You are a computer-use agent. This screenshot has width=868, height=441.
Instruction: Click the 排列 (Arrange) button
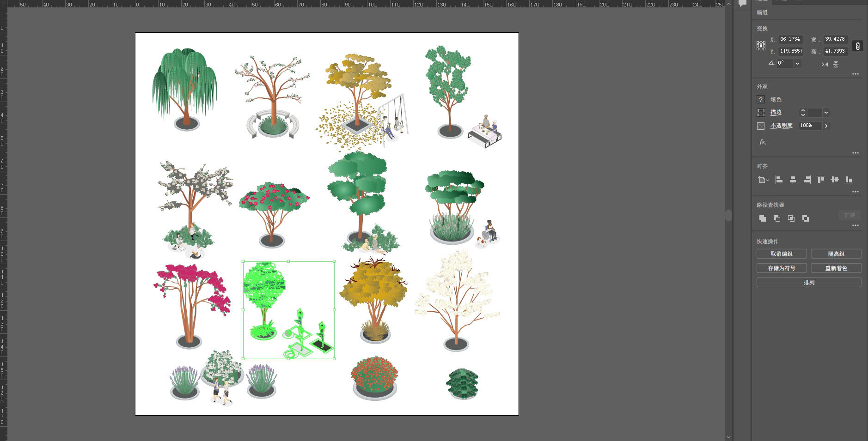pos(808,283)
